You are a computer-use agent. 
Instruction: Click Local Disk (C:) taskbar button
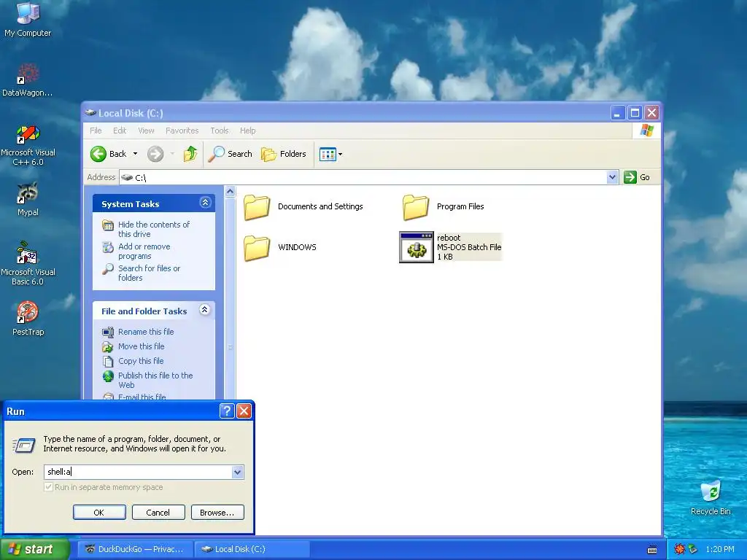pyautogui.click(x=252, y=549)
